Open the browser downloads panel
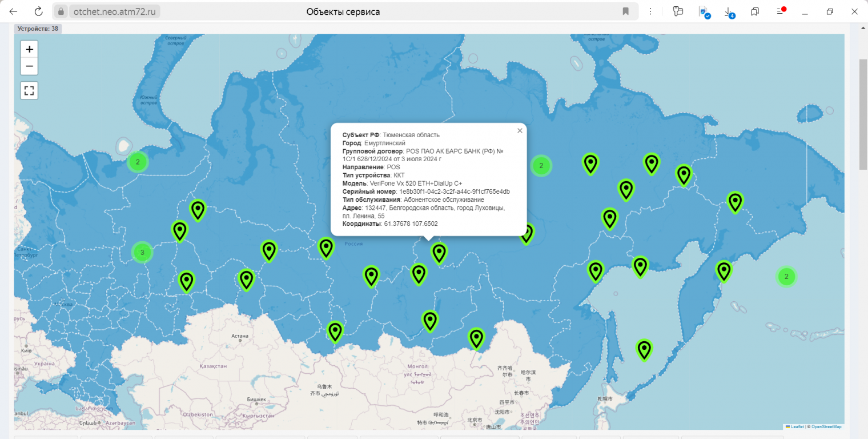Image resolution: width=868 pixels, height=439 pixels. coord(729,11)
